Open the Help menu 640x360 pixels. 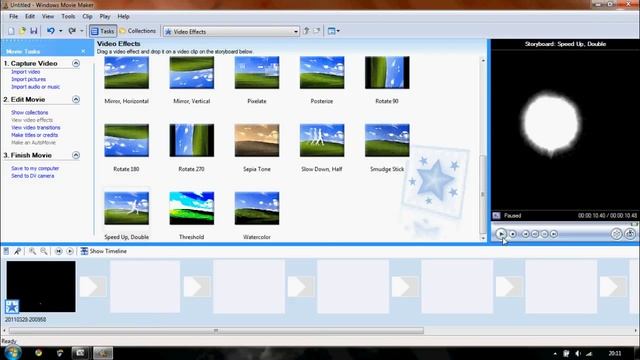123,17
